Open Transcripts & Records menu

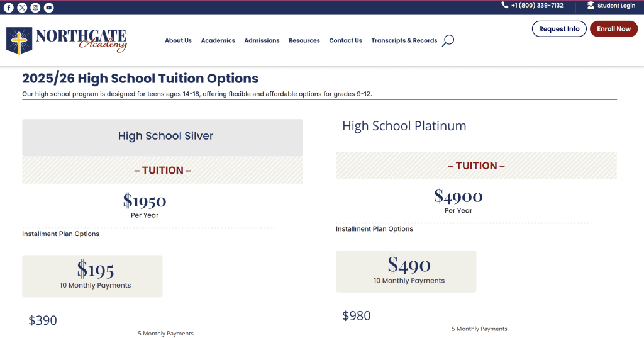point(404,40)
